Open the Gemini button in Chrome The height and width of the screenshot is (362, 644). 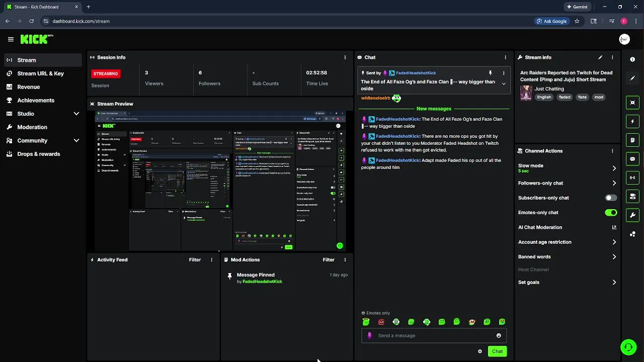click(577, 7)
